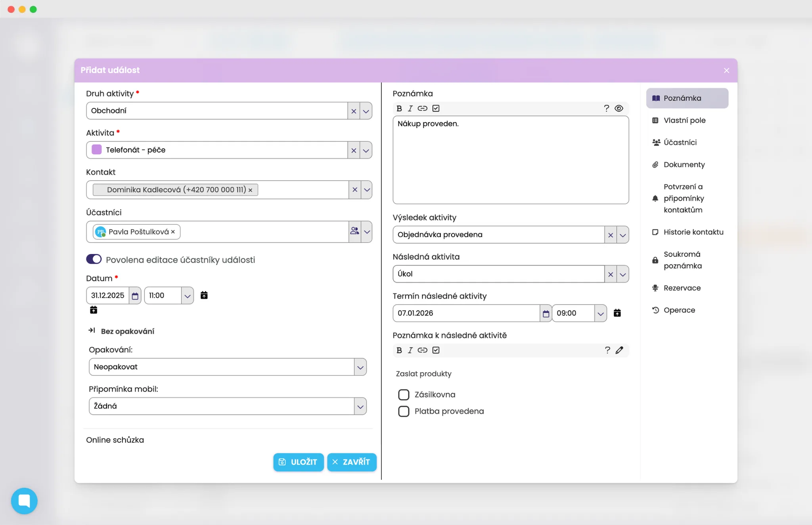Expand the Opakování Neopakovat dropdown
Screen dimensions: 812x525
tap(360, 367)
